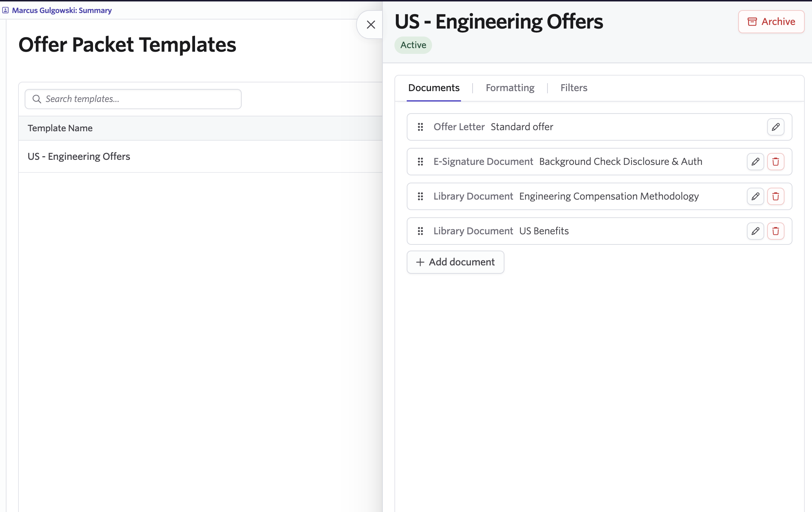Switch to the Documents tab
The height and width of the screenshot is (512, 812).
pos(434,88)
